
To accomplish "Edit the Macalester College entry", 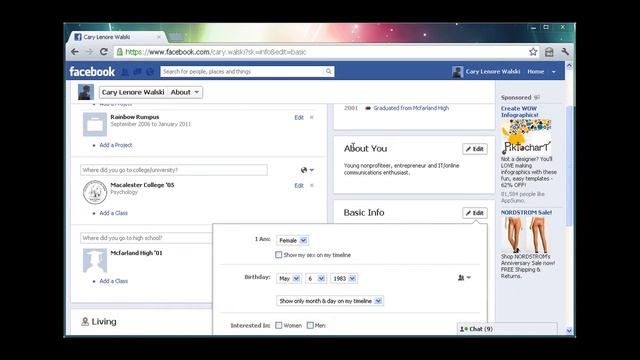I will coord(299,185).
